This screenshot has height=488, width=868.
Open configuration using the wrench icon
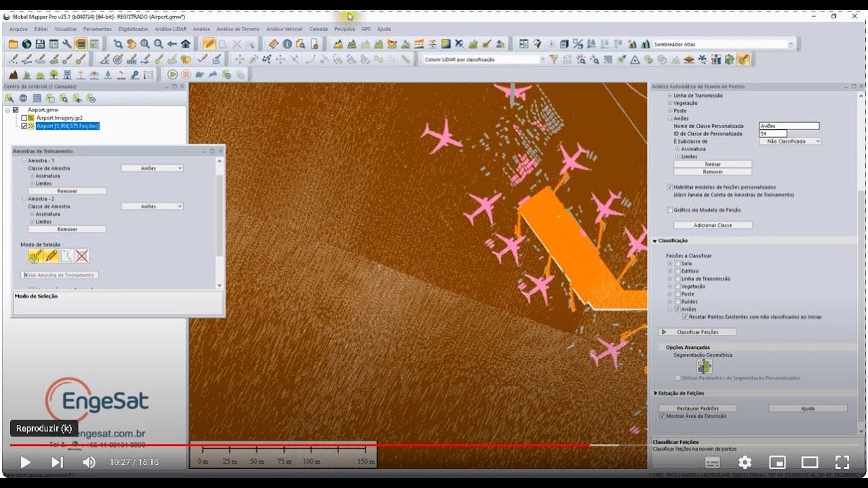click(x=67, y=44)
